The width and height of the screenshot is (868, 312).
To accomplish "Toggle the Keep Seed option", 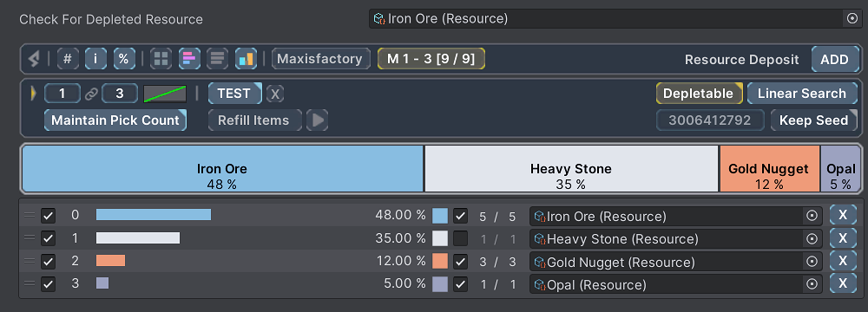I will (x=814, y=120).
